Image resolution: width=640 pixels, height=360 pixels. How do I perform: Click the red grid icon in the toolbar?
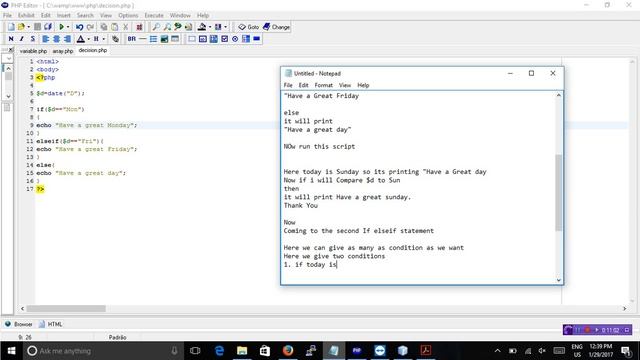point(139,27)
